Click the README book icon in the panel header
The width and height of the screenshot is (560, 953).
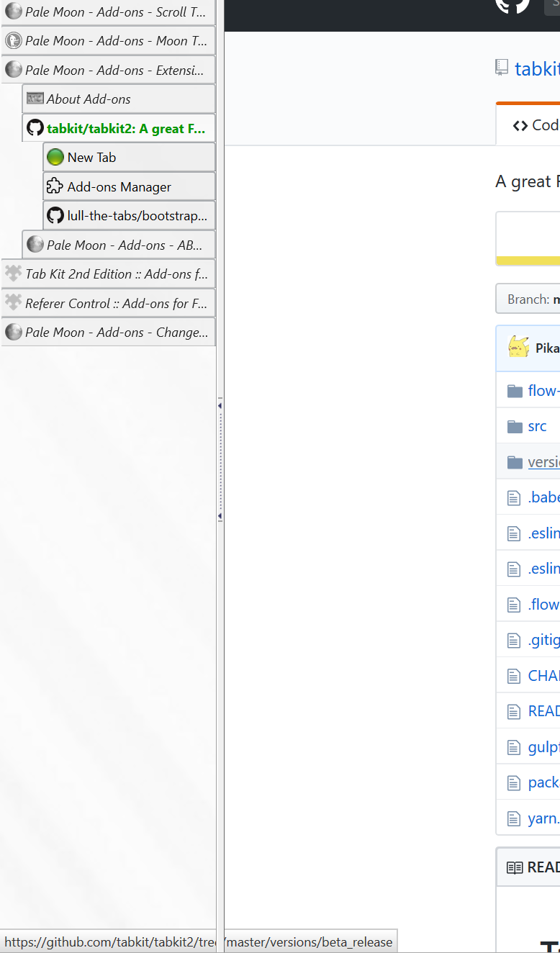tap(515, 867)
